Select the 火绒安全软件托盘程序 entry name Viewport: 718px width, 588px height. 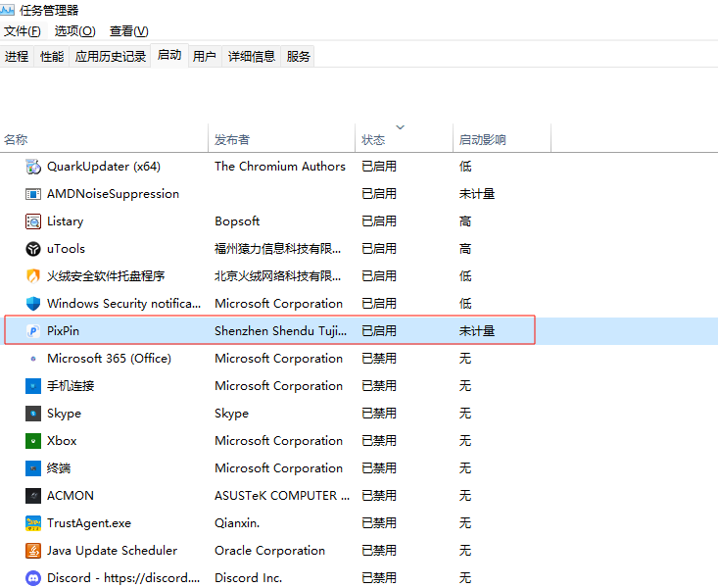coord(106,276)
